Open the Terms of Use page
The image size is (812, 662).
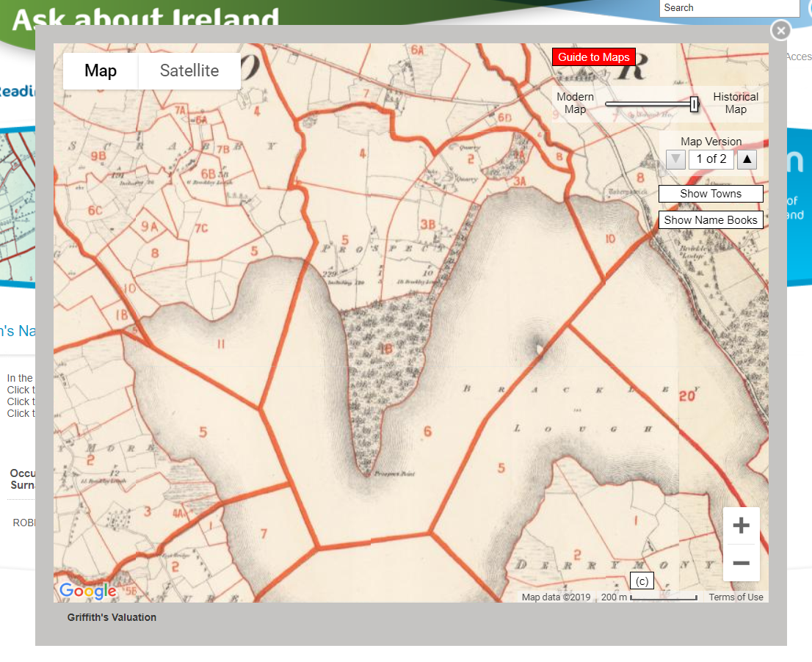(736, 597)
